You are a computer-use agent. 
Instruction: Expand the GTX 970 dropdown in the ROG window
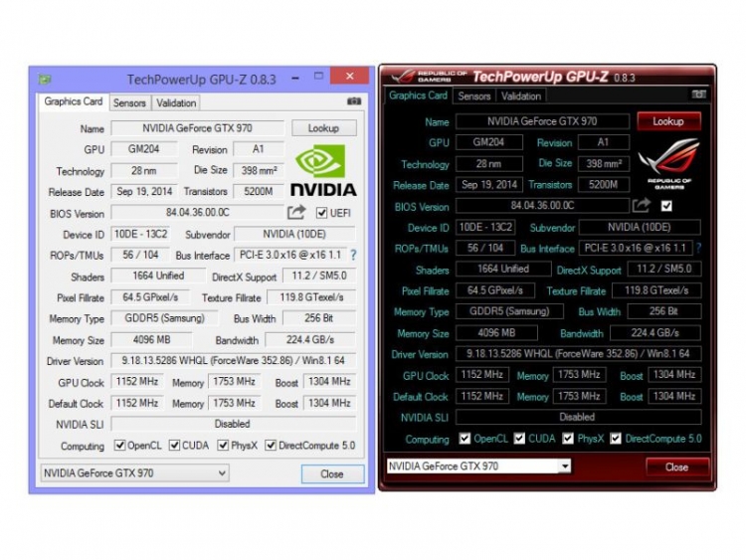(x=480, y=467)
